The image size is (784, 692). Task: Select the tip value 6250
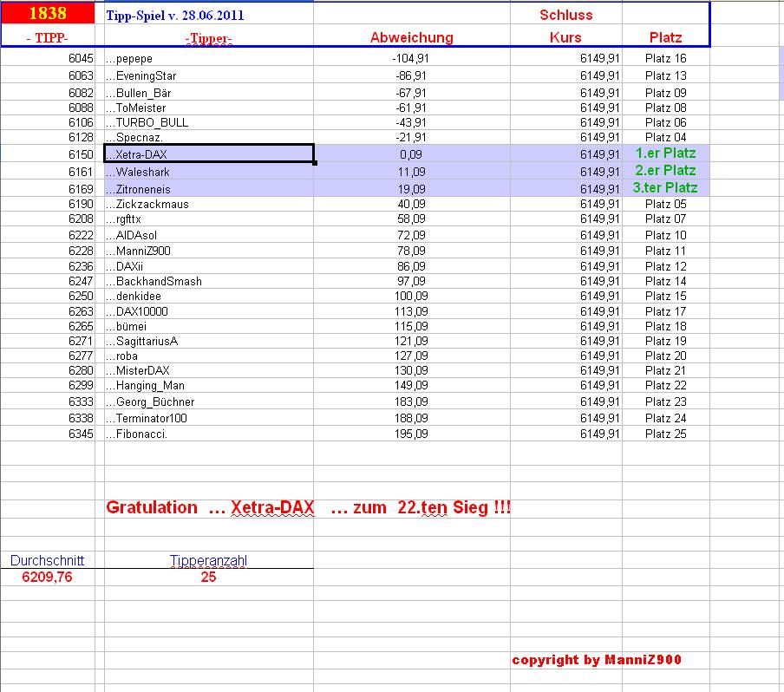click(x=81, y=296)
